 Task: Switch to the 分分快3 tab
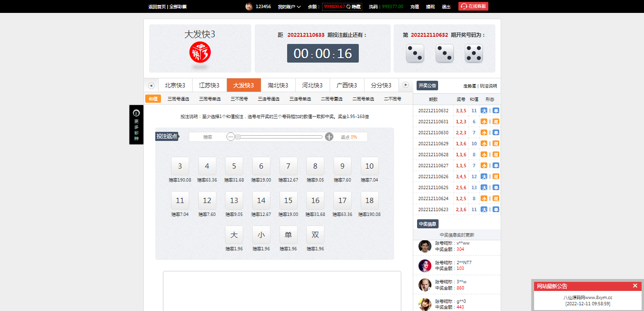381,85
